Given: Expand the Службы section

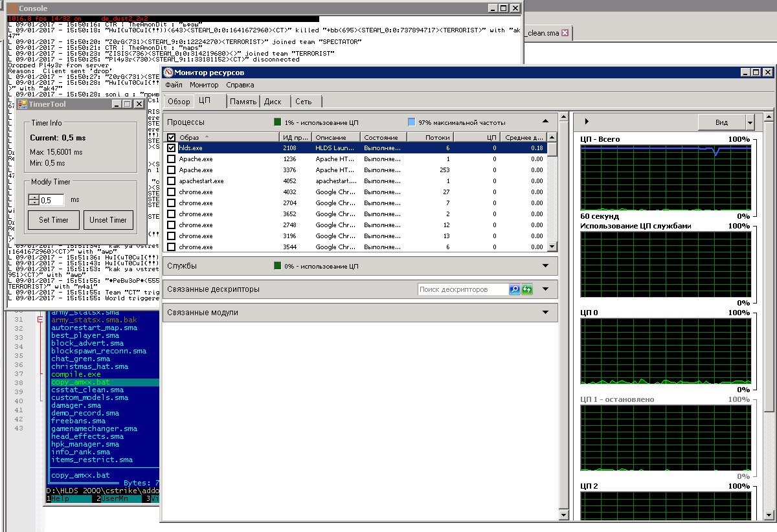Looking at the screenshot, I should (546, 265).
